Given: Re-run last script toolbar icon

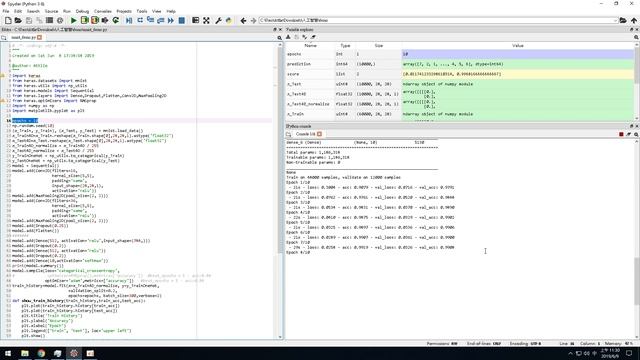Looking at the screenshot, I should (116, 20).
